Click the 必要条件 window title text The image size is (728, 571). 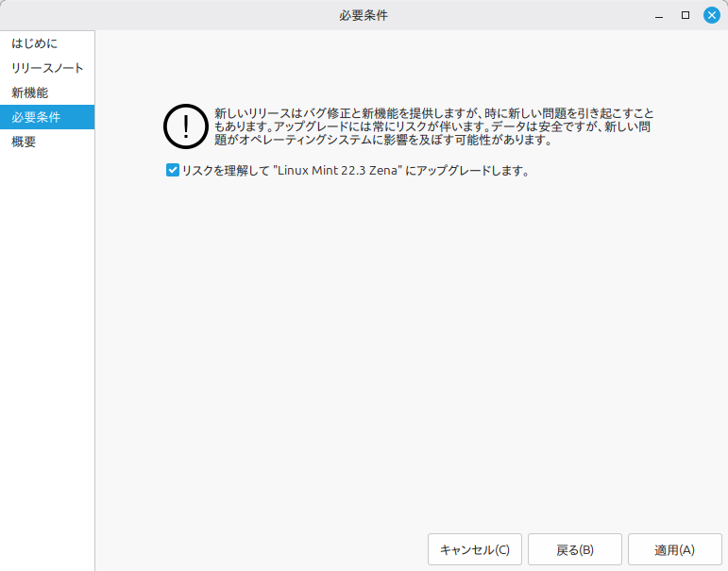click(x=364, y=15)
